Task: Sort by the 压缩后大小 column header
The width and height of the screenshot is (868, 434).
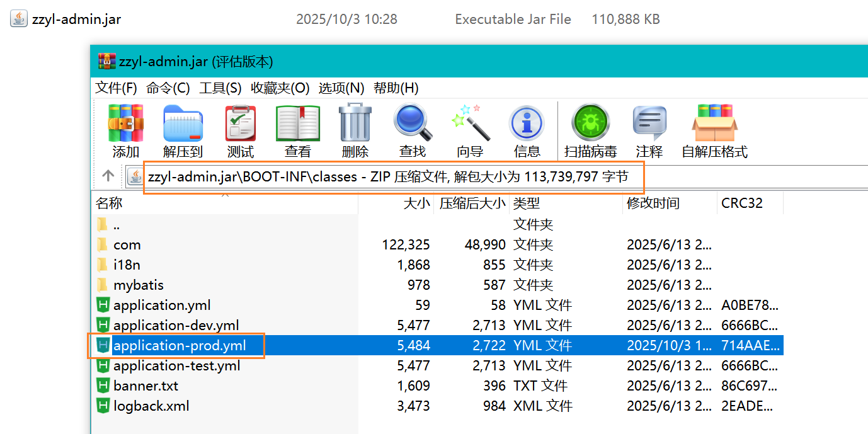Action: coord(472,203)
